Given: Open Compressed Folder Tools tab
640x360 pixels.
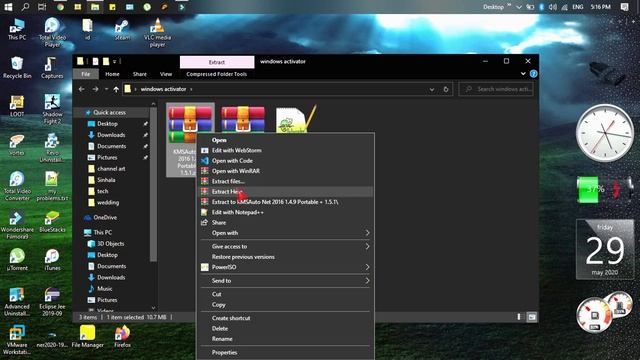Looking at the screenshot, I should (216, 74).
